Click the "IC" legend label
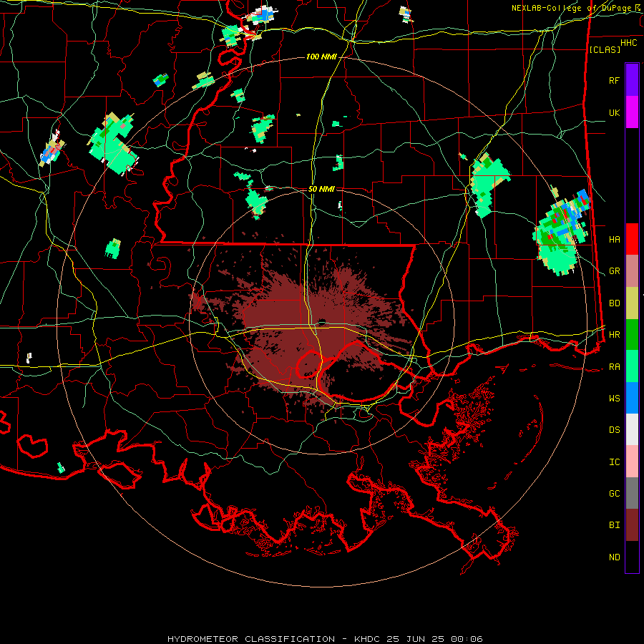644x644 pixels. click(x=614, y=462)
